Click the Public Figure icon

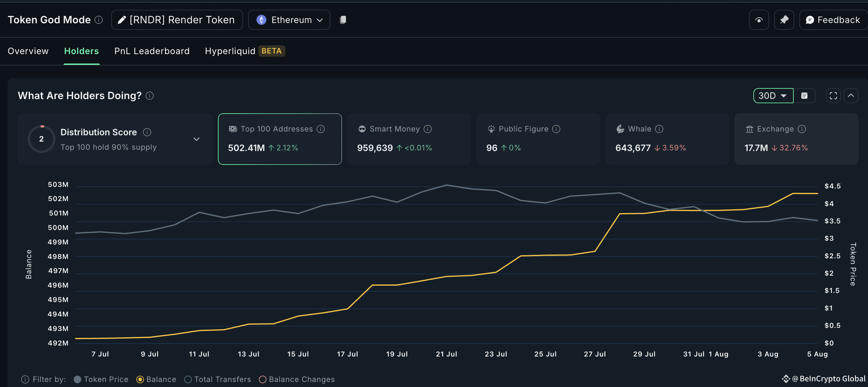(491, 129)
